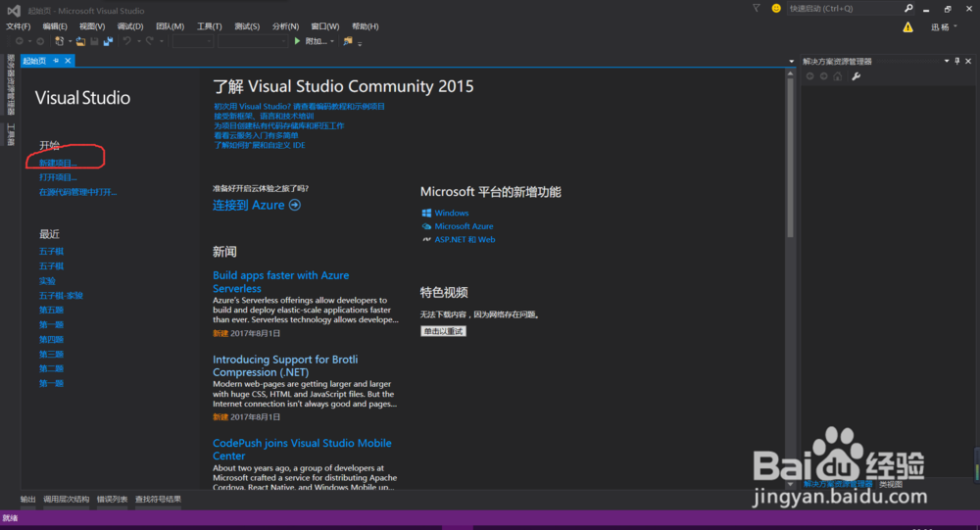Open Introducing Support for Brotli Compression article
The width and height of the screenshot is (980, 530).
click(285, 365)
